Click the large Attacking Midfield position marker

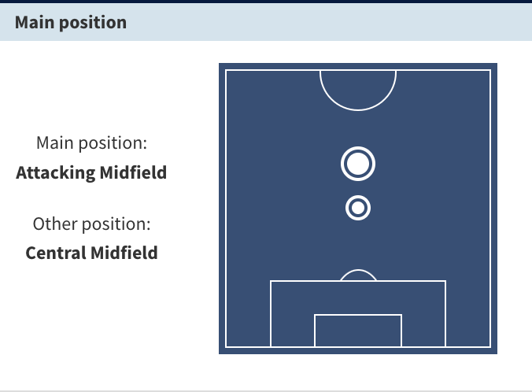click(x=358, y=164)
